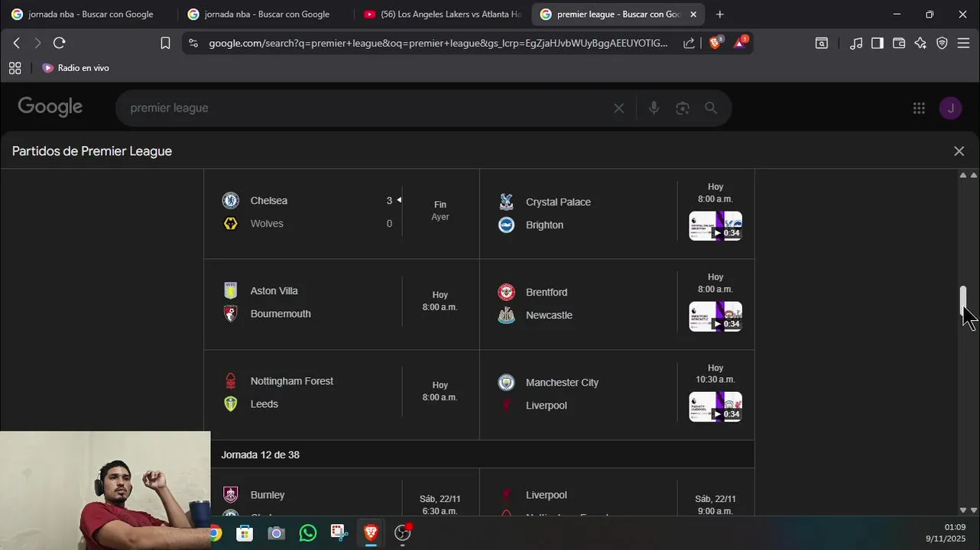Reload the current page
Viewport: 980px width, 550px height.
(x=60, y=44)
